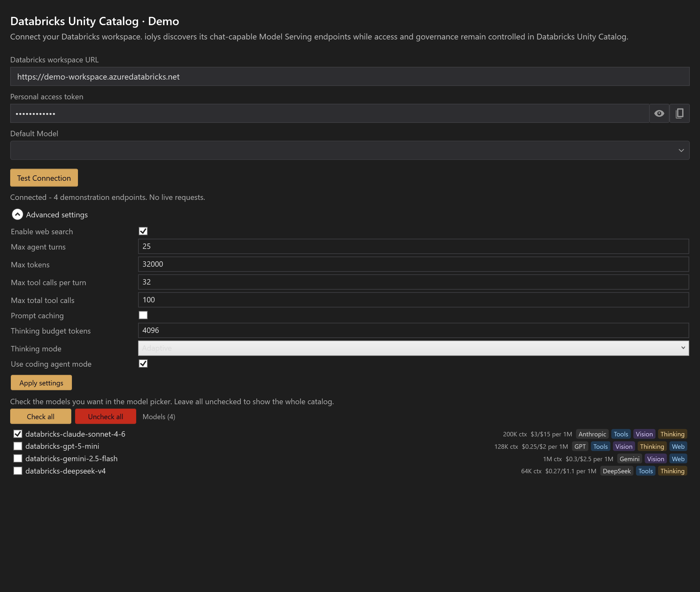This screenshot has width=700, height=592.
Task: Click the Thinking tag on claude-sonnet row
Action: (x=672, y=434)
